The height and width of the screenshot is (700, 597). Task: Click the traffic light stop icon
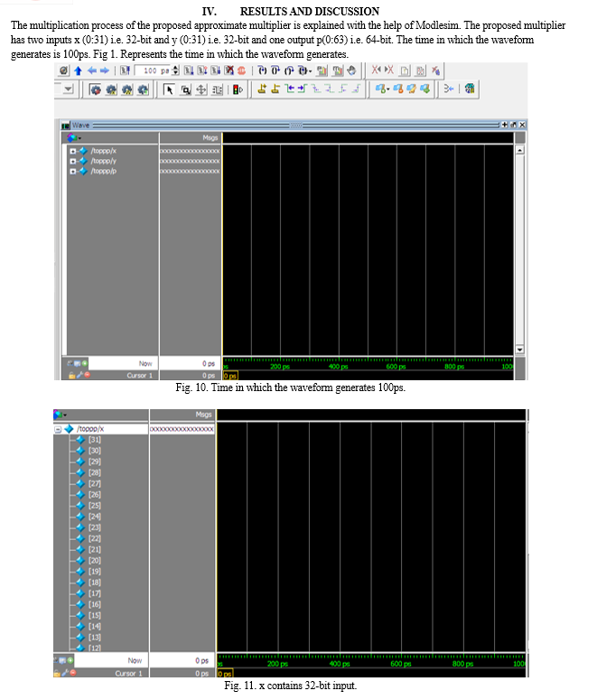[238, 89]
